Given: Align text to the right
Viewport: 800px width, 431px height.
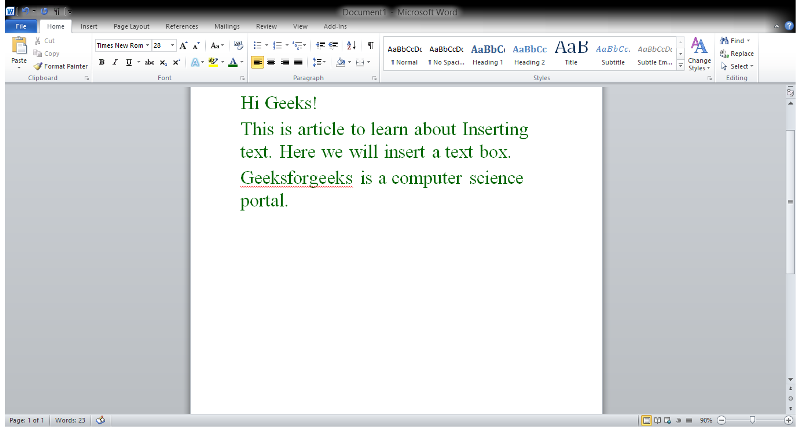Looking at the screenshot, I should point(285,62).
